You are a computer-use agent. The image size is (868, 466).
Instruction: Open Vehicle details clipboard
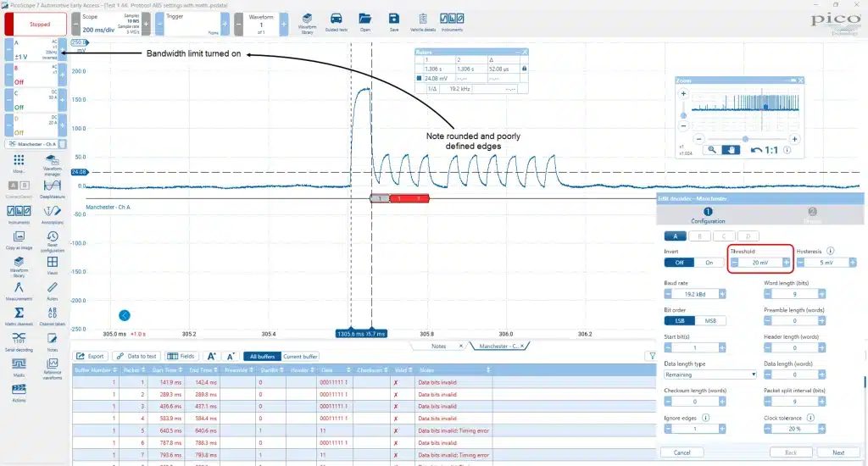[423, 23]
